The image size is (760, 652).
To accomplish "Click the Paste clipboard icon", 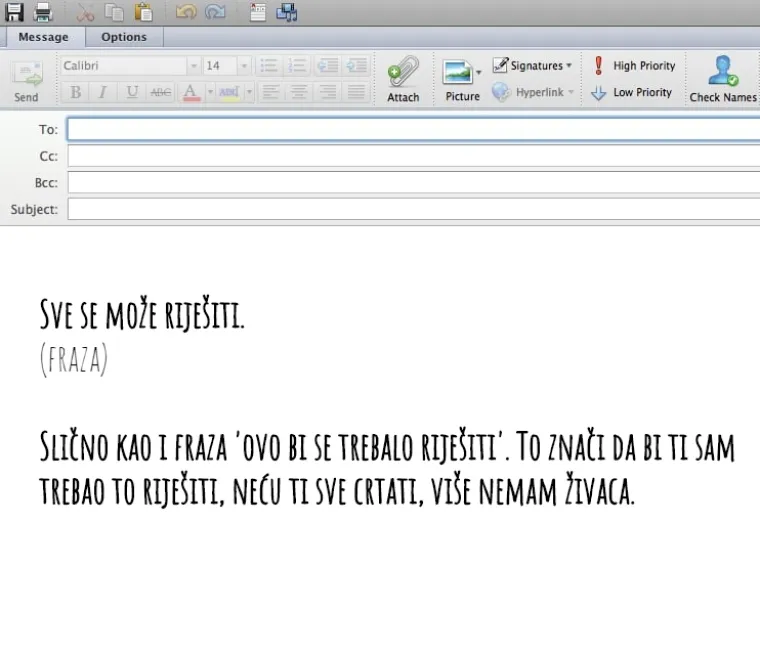I will click(144, 12).
